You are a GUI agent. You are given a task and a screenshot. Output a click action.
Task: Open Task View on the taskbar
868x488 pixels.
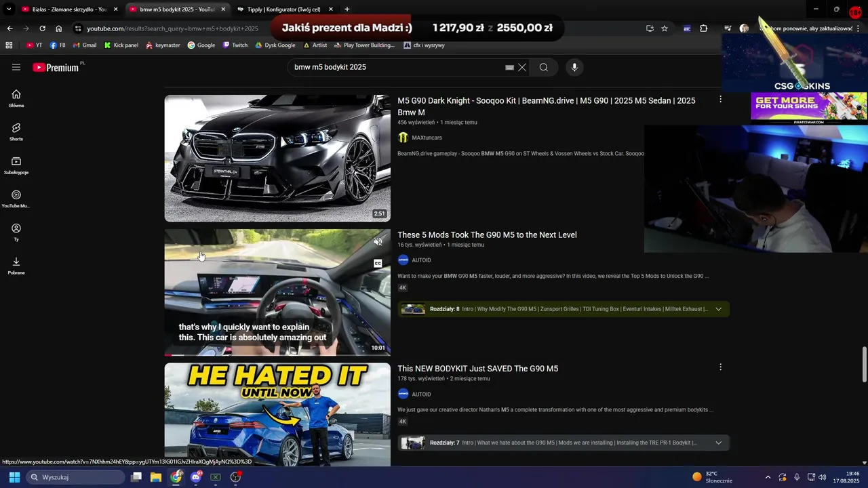pos(136,477)
